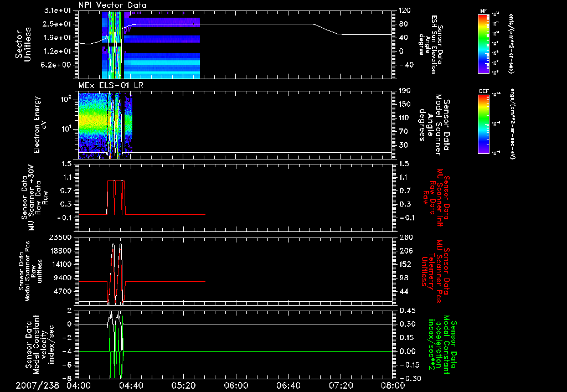
Task: Click the 06:00 time axis label
Action: tap(236, 385)
